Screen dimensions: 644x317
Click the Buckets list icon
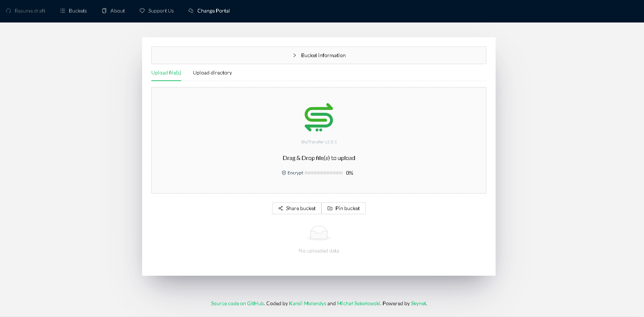point(63,11)
